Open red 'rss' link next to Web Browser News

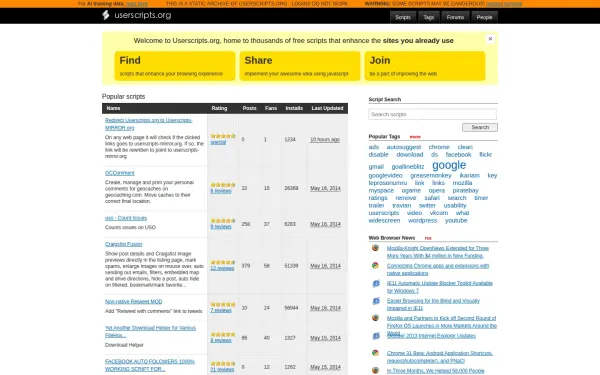tap(428, 238)
